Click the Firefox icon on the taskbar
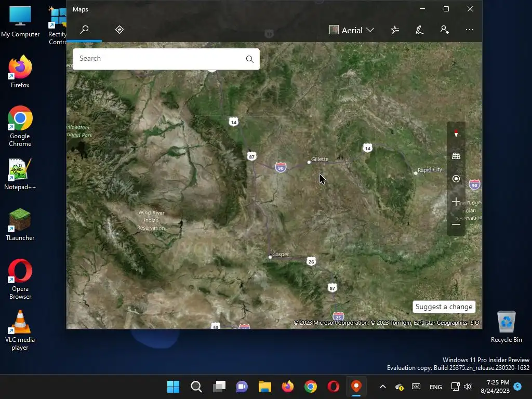Viewport: 532px width, 399px height. [288, 387]
